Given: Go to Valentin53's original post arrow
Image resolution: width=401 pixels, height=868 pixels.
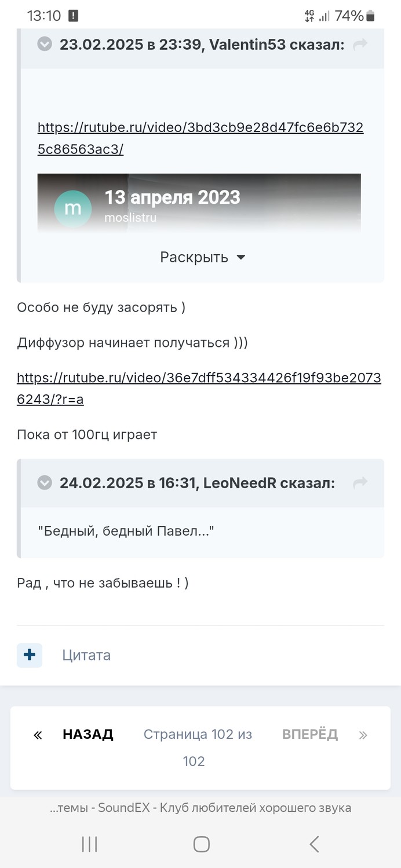Looking at the screenshot, I should [360, 45].
